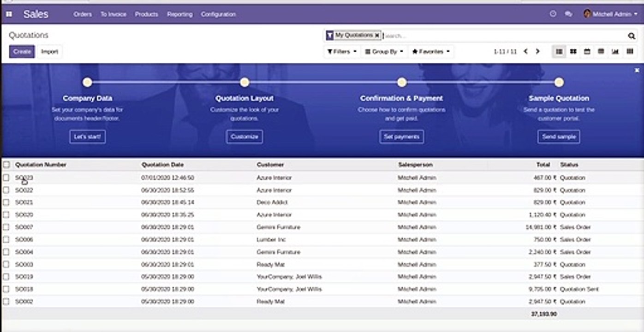Switch to pivot view
644x332 pixels.
click(x=601, y=52)
